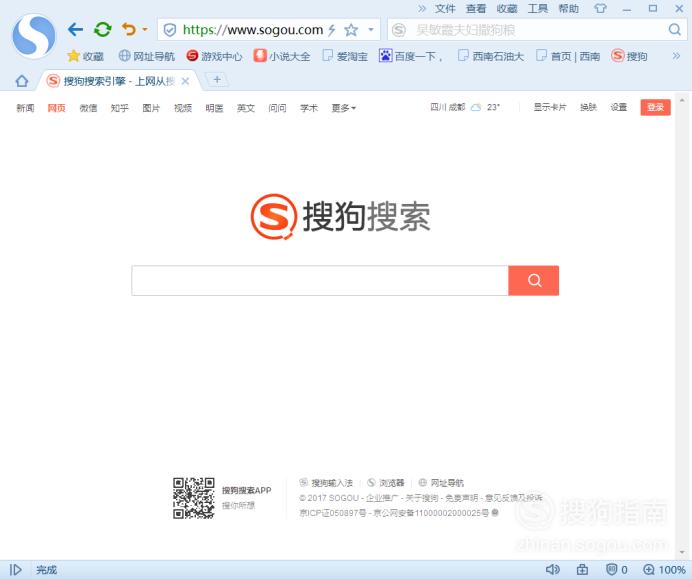Open the 西南石油大 bookmark
This screenshot has height=579, width=692.
(x=491, y=56)
